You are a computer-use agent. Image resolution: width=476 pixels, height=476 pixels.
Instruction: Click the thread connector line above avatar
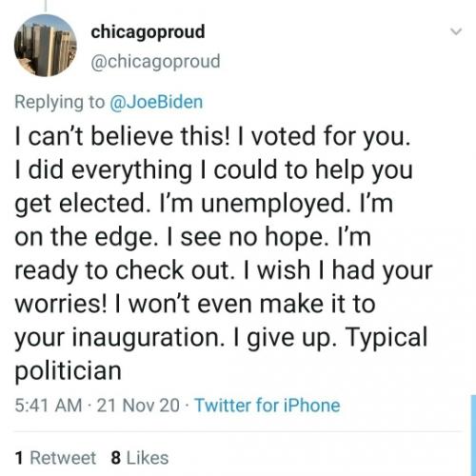[x=46, y=6]
